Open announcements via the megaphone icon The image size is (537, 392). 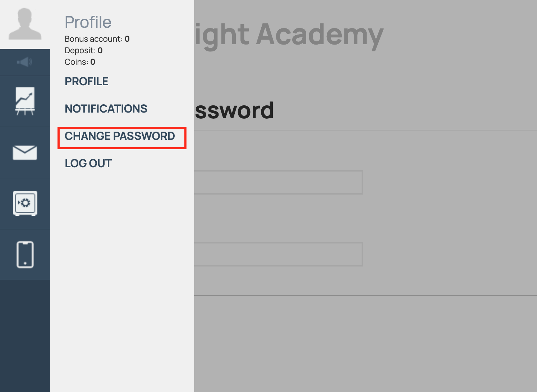pyautogui.click(x=25, y=62)
